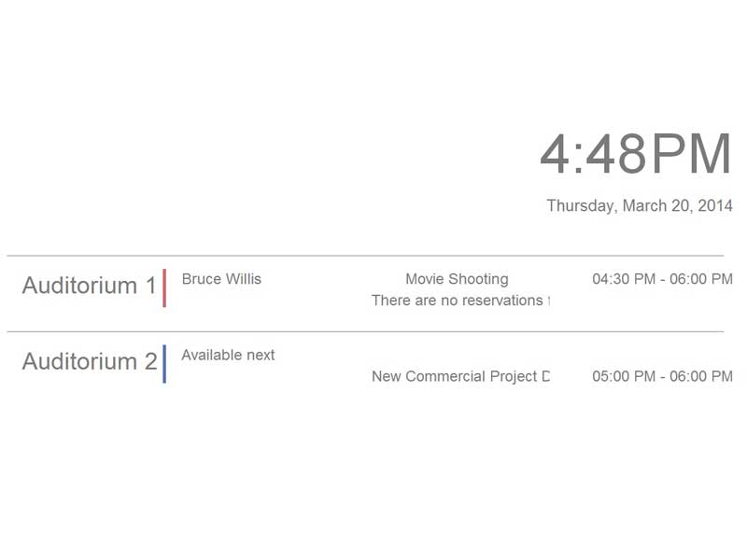Click the Available next status text

coord(228,356)
